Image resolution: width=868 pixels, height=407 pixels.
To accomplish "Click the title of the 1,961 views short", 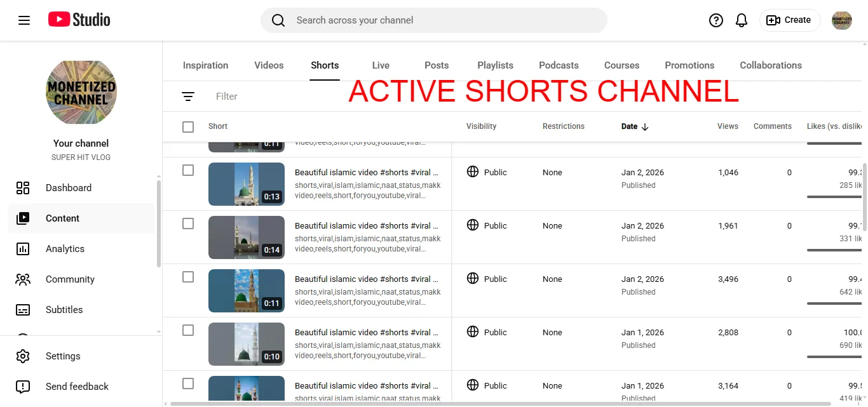I will pyautogui.click(x=367, y=226).
